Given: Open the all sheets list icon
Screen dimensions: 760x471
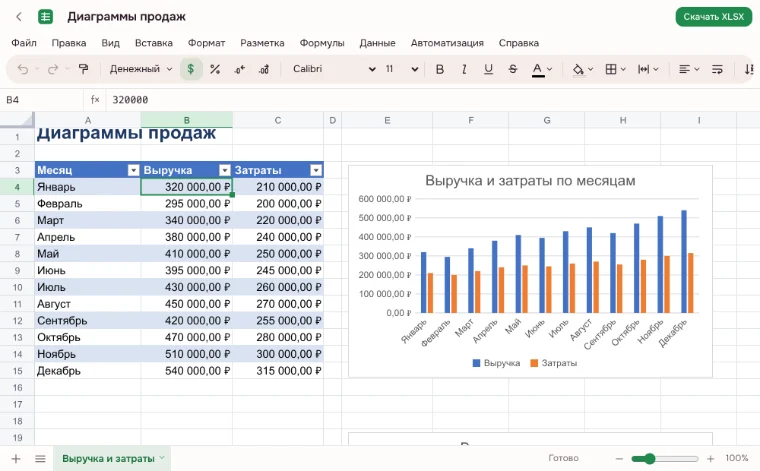Looking at the screenshot, I should tap(40, 458).
